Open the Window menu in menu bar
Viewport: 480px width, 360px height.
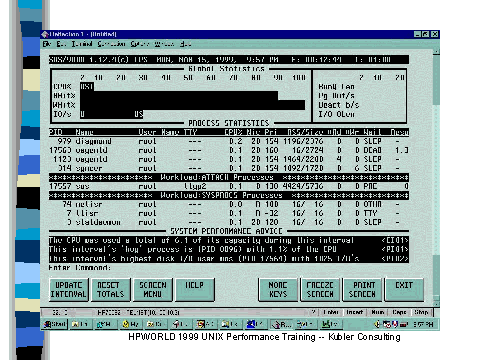164,44
